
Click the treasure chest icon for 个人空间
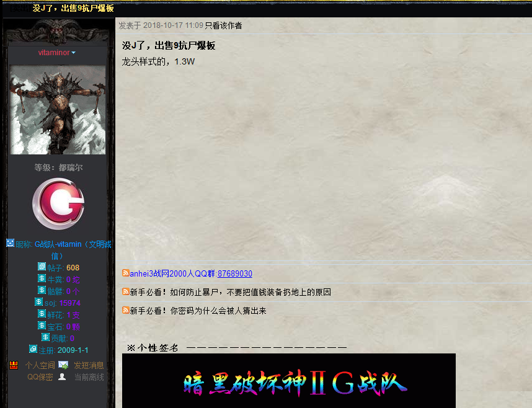[14, 365]
